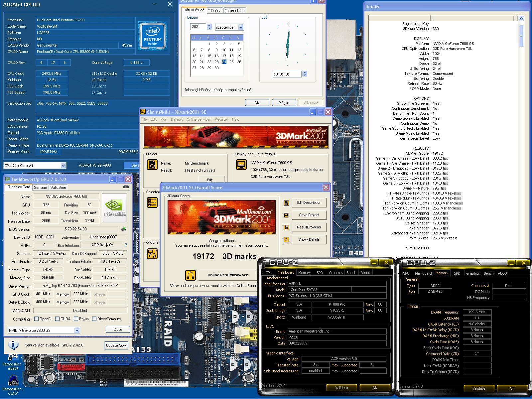Click the Edit Description icon
Screen dimensions: 532x399
(286, 203)
